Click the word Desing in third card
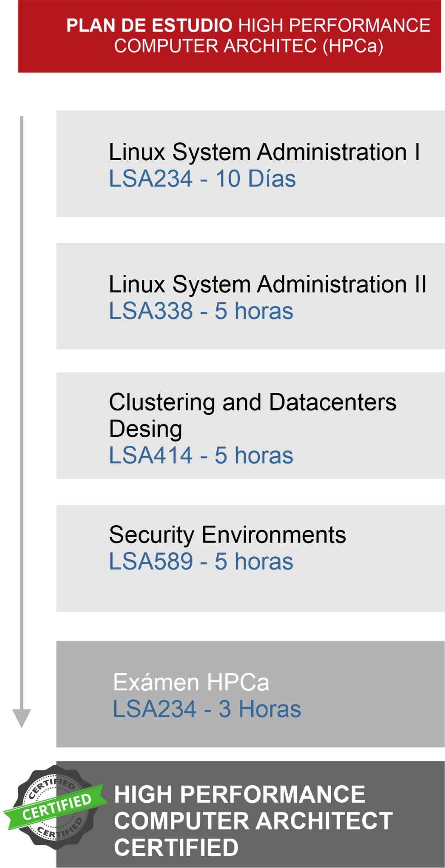Screen dimensions: 445x868 point(145,429)
